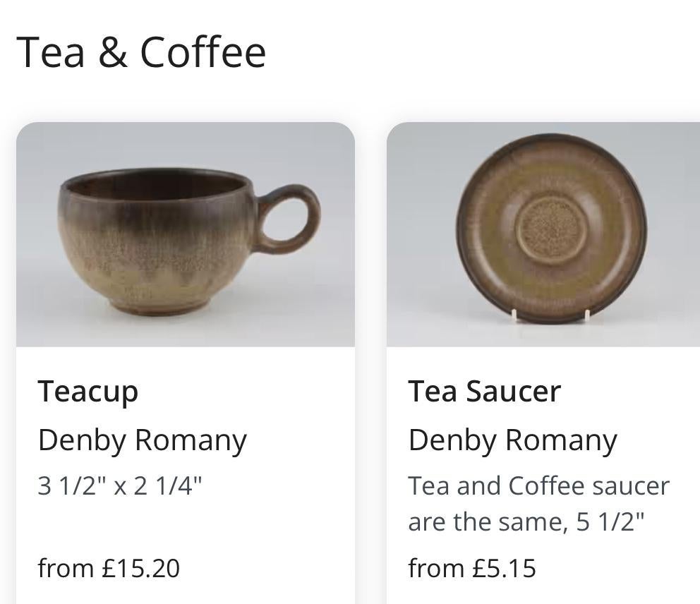
Task: Click the Teacup dimensions 3 1/2" x 2 1/4"
Action: point(120,486)
